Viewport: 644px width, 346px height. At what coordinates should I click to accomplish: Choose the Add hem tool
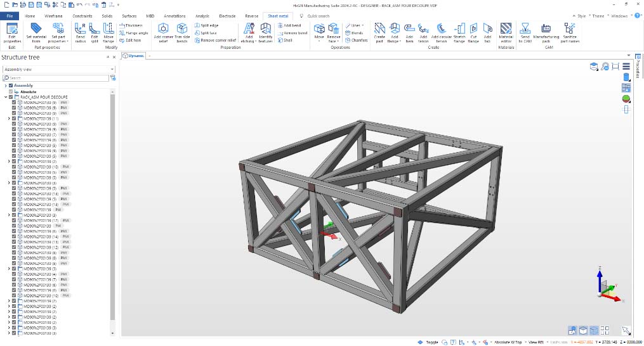pyautogui.click(x=409, y=33)
